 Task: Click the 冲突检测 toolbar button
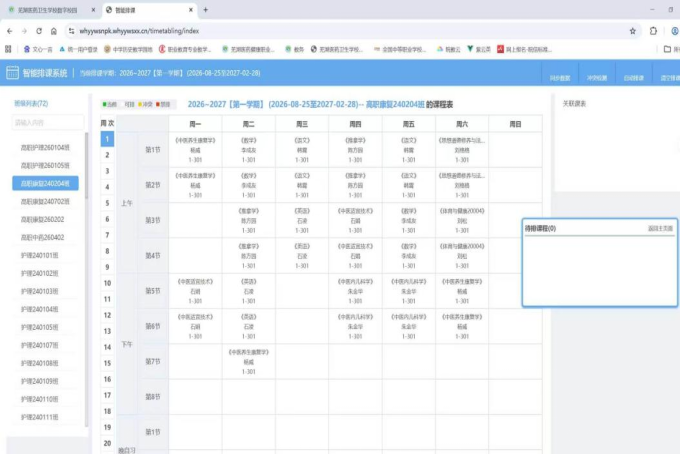[597, 78]
